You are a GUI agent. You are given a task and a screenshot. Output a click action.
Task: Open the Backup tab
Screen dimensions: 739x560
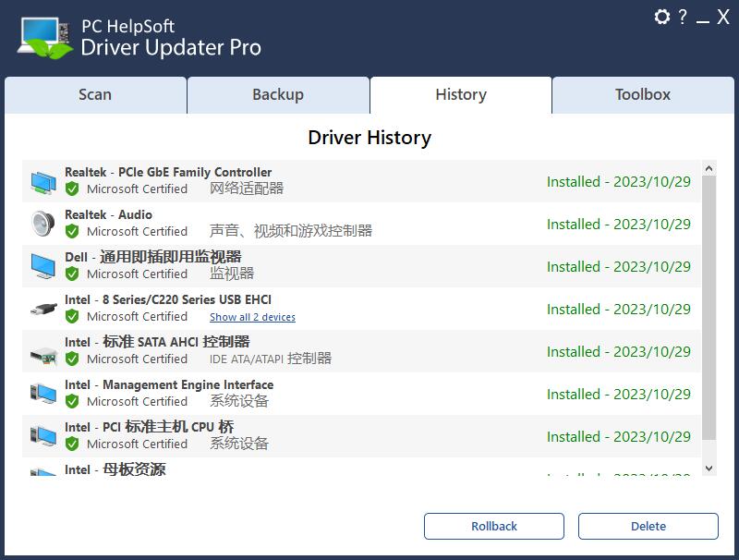click(x=278, y=94)
